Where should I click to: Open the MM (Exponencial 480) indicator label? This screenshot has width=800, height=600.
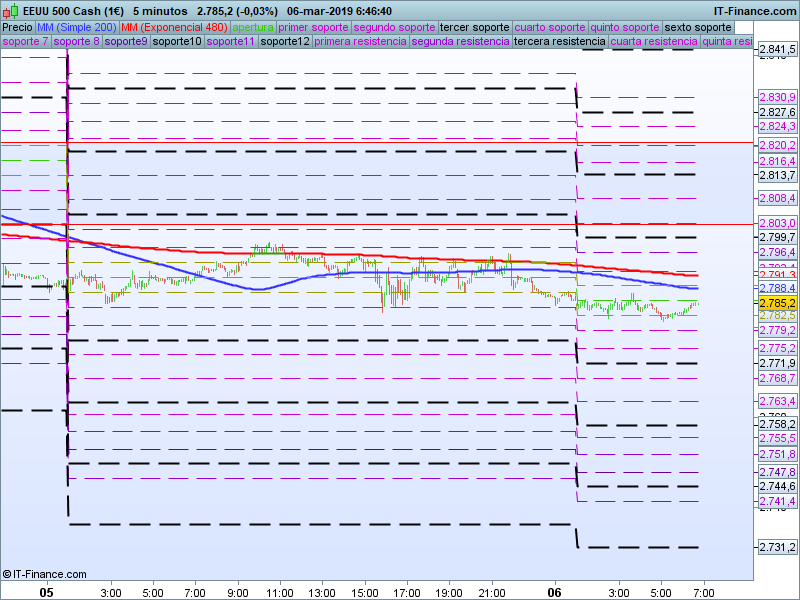coord(174,27)
